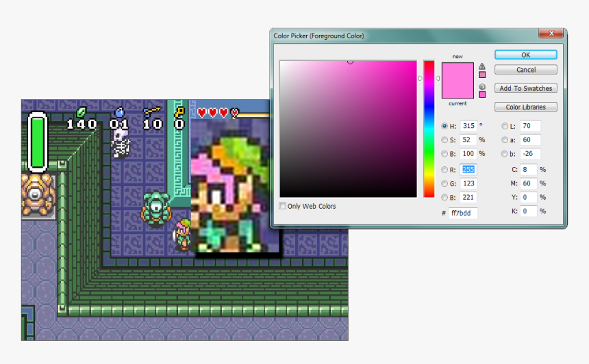Click the Y yellow field showing 0
The height and width of the screenshot is (364, 589).
[x=529, y=197]
